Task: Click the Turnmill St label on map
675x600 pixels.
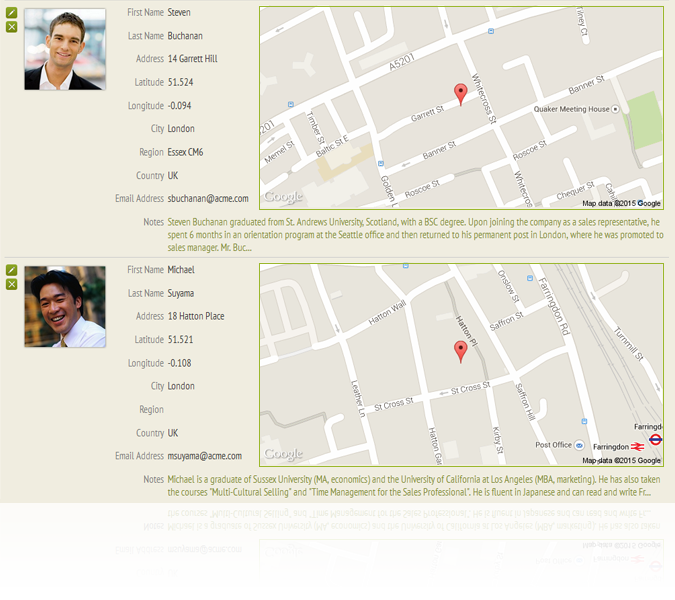Action: click(x=629, y=343)
